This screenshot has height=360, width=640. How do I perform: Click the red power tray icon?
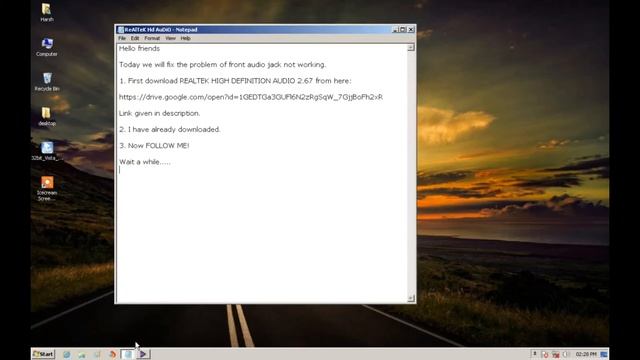pyautogui.click(x=546, y=355)
